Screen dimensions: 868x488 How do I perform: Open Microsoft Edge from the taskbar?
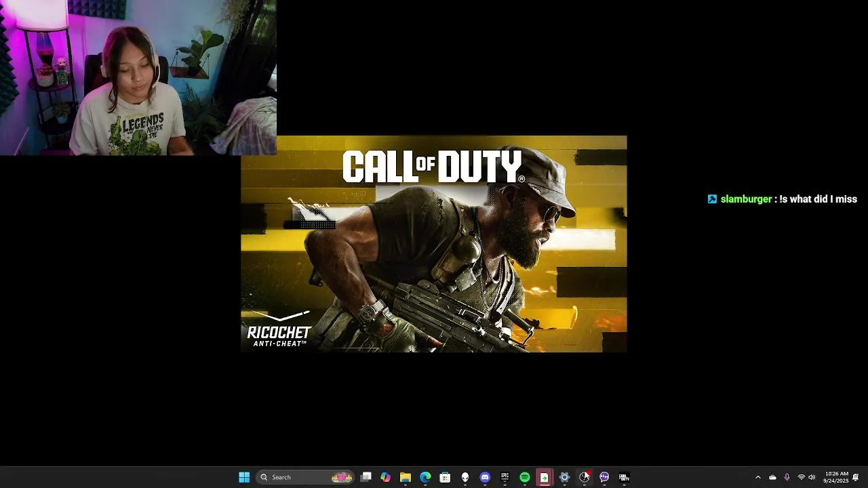(x=425, y=477)
